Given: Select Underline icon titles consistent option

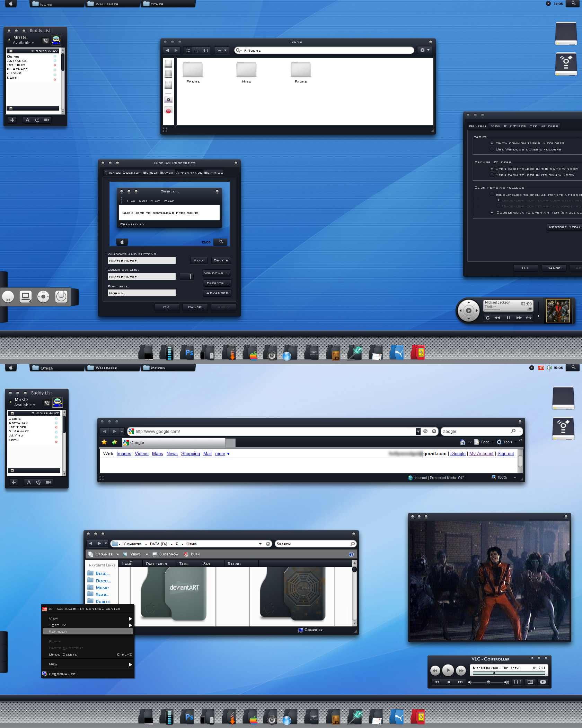Looking at the screenshot, I should click(499, 200).
